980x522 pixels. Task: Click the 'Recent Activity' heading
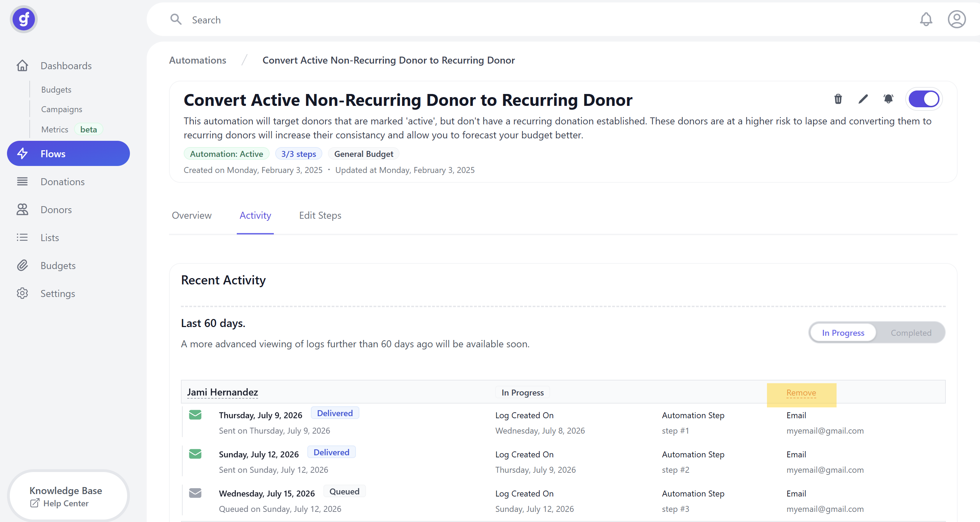(x=223, y=281)
